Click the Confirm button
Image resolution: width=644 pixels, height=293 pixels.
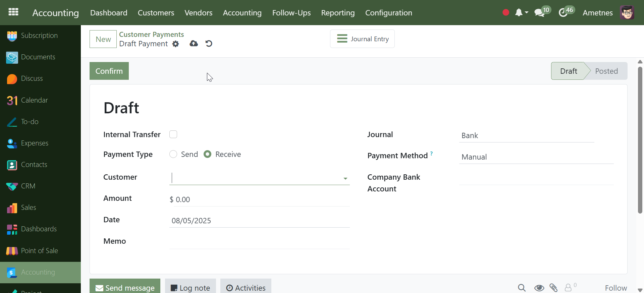[x=109, y=71]
